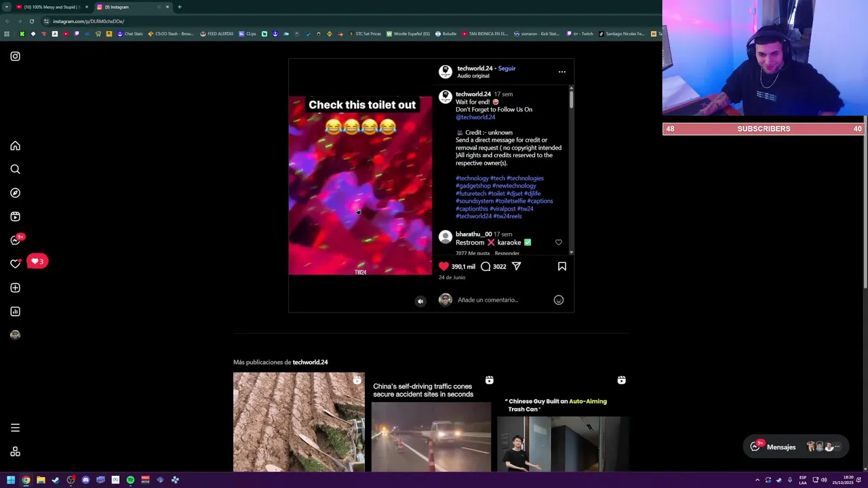Viewport: 868px width, 488px height.
Task: Click the toilet video player
Action: tap(360, 186)
